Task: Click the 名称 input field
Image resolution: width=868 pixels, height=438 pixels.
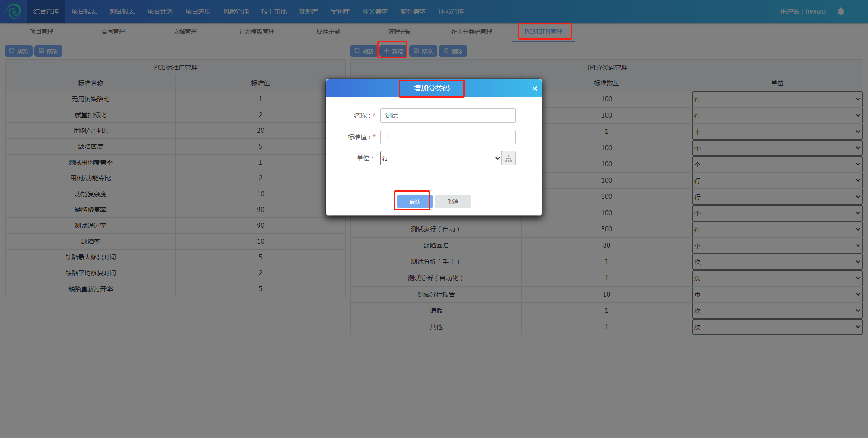Action: click(448, 116)
